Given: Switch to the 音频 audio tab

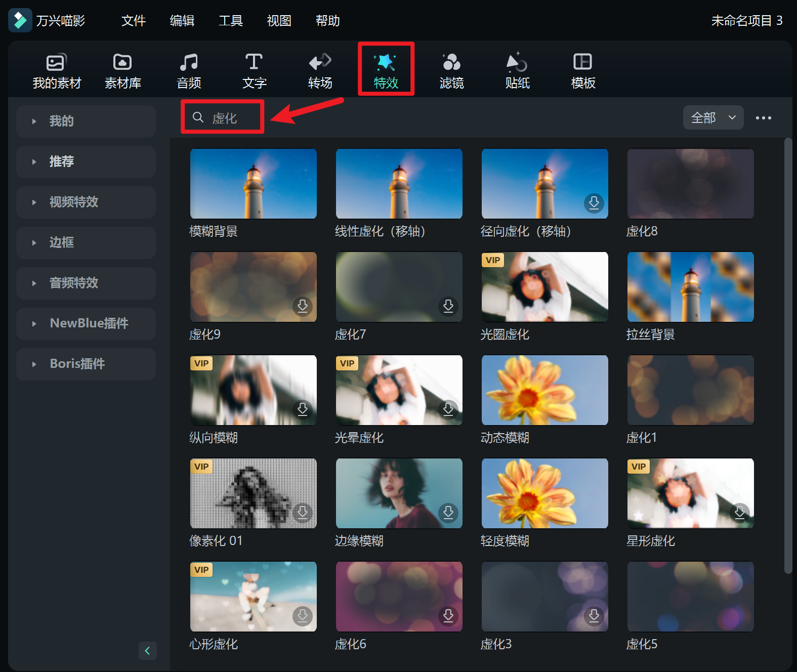Looking at the screenshot, I should point(189,71).
